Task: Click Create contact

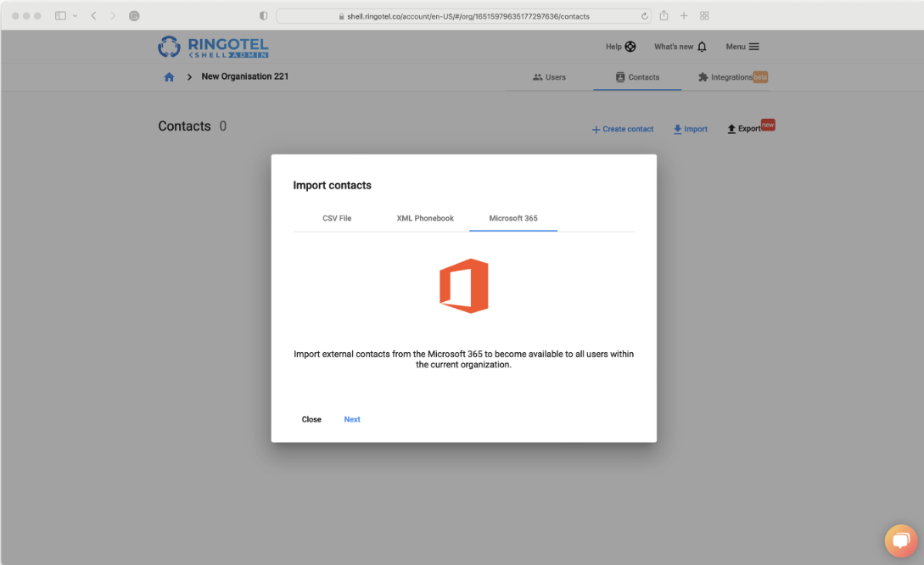Action: point(622,129)
